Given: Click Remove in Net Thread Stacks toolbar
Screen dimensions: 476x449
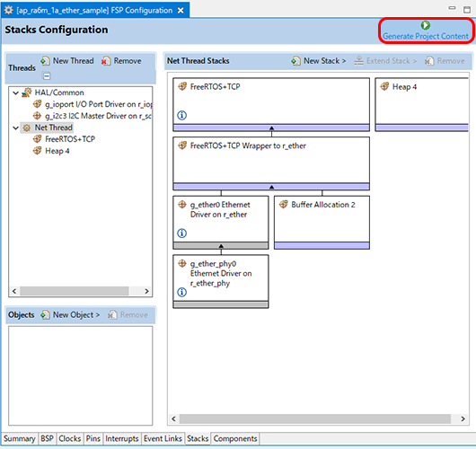Looking at the screenshot, I should (x=445, y=61).
